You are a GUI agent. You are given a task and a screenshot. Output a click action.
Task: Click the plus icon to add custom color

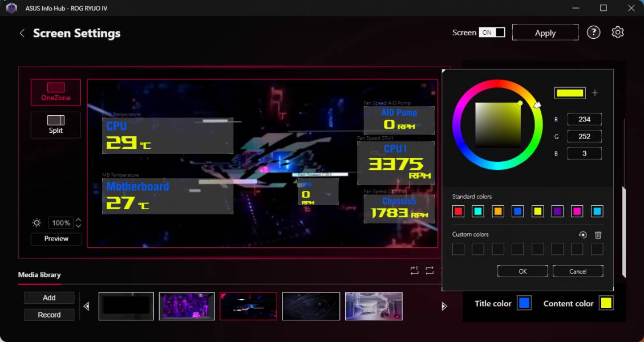point(595,93)
